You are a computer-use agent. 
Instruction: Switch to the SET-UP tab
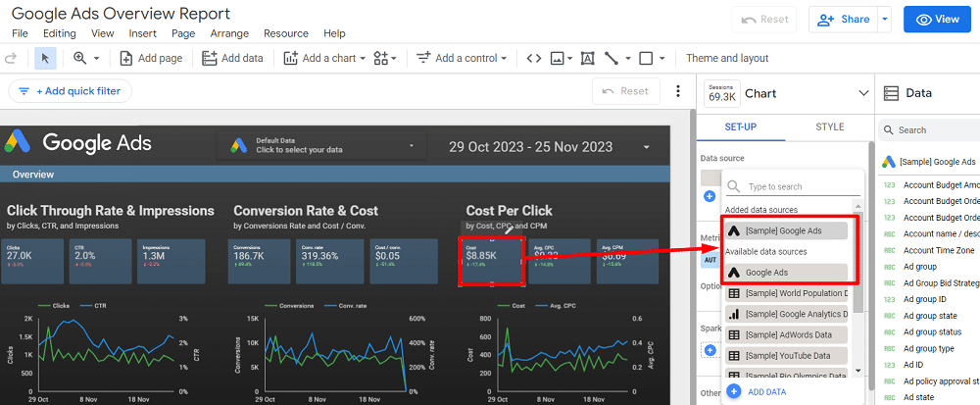741,127
